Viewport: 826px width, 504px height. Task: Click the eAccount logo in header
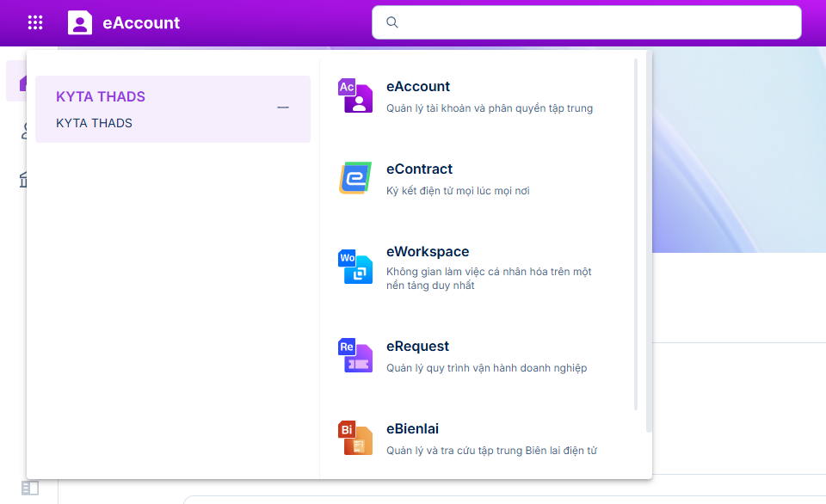point(80,23)
